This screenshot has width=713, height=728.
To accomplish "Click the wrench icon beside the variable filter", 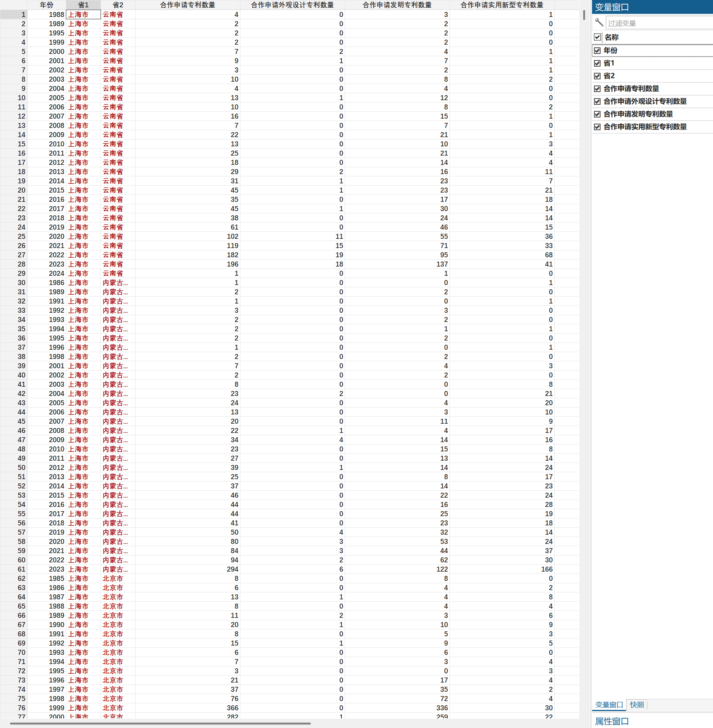I will [x=599, y=23].
